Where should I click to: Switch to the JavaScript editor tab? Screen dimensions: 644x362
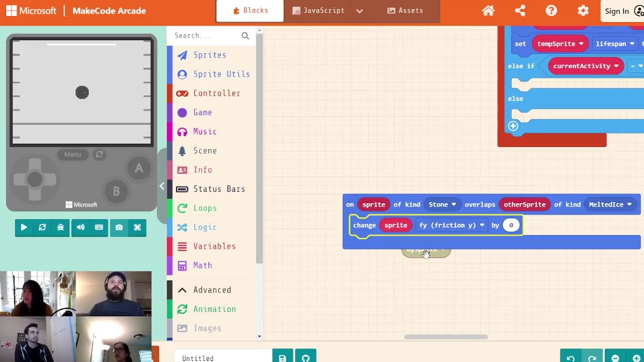[x=318, y=11]
